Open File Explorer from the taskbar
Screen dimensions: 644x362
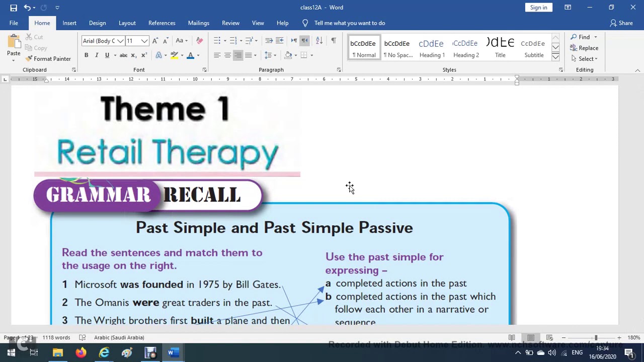click(x=58, y=353)
